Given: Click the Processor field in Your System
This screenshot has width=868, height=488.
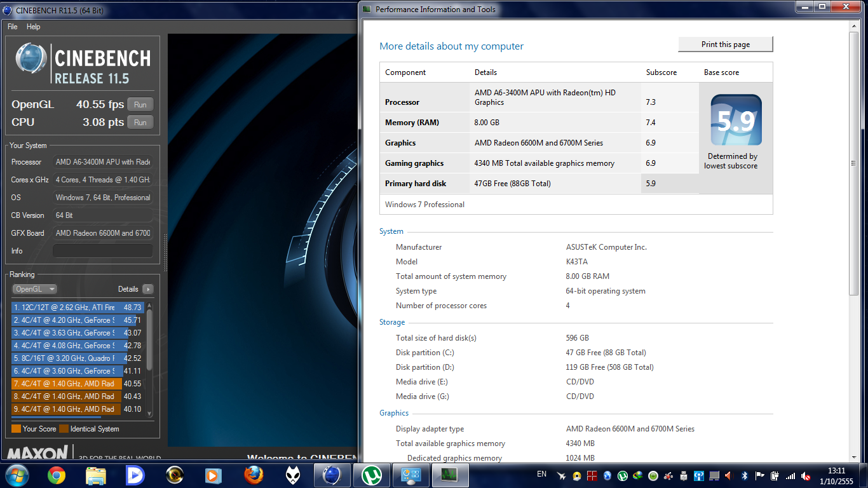Looking at the screenshot, I should [102, 162].
